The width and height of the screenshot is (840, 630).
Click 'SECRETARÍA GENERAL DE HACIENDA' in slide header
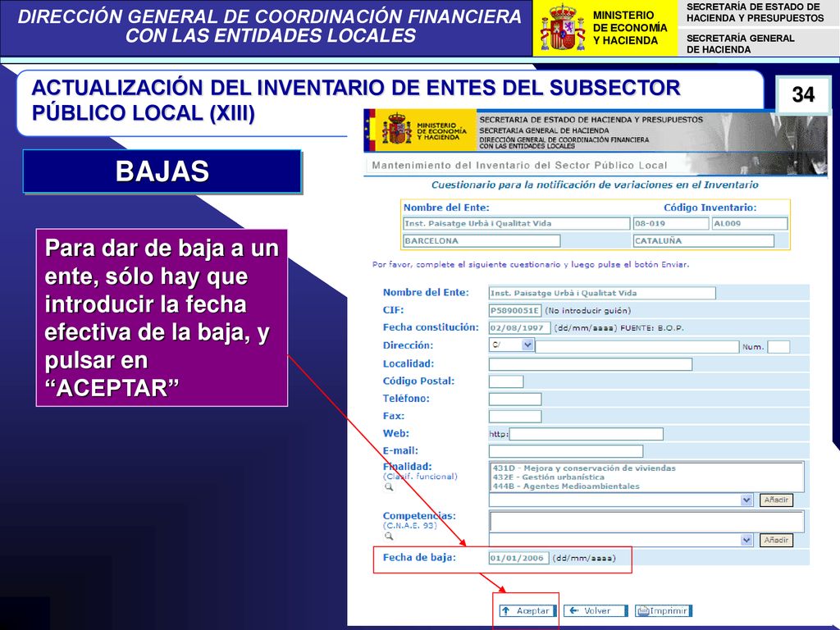point(741,44)
